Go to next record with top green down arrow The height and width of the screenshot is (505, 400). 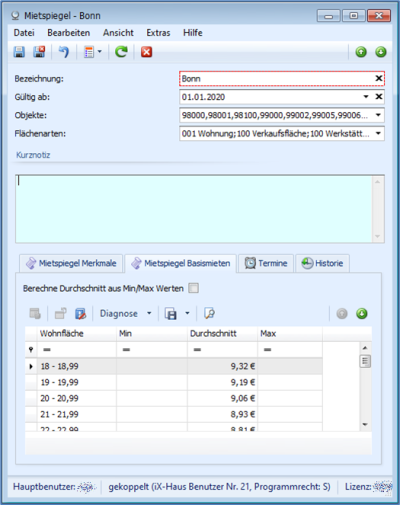[x=381, y=52]
